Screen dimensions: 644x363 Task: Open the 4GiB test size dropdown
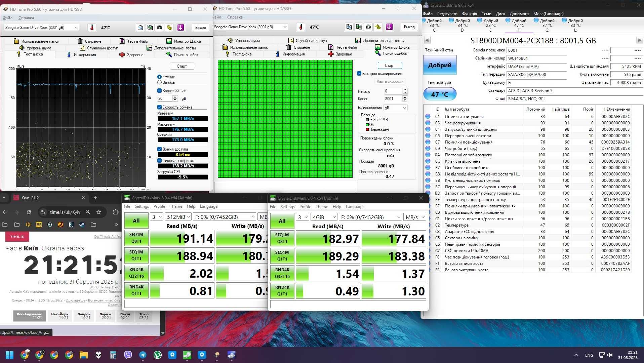pyautogui.click(x=324, y=217)
